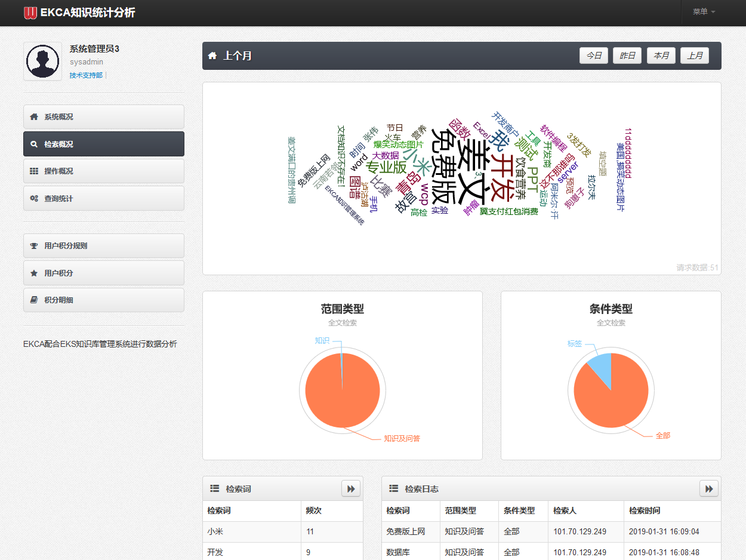The image size is (746, 560).
Task: Open 操作概况 from the sidebar
Action: coord(103,171)
